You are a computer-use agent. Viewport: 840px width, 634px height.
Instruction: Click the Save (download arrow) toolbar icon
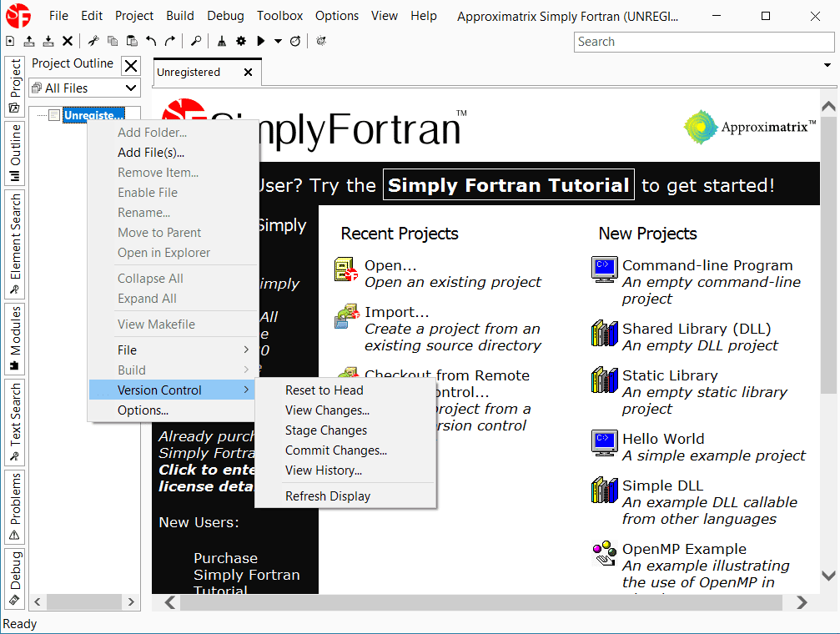coord(48,41)
